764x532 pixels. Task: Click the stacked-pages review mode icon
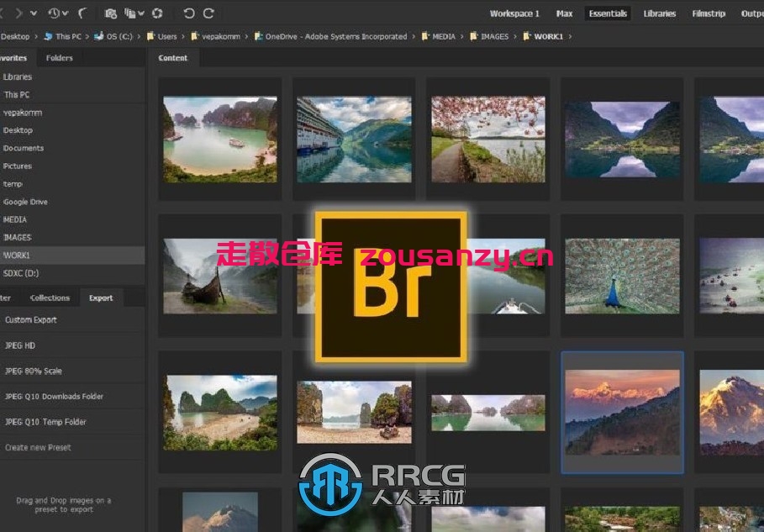(x=130, y=13)
